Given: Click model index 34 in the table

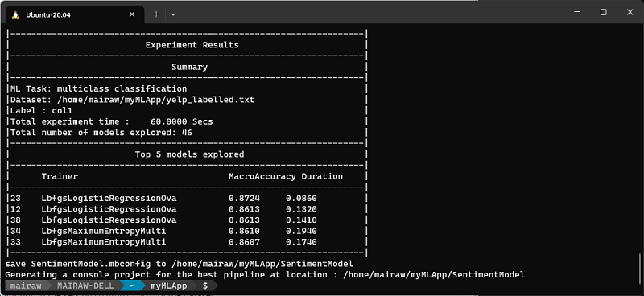Looking at the screenshot, I should 15,231.
